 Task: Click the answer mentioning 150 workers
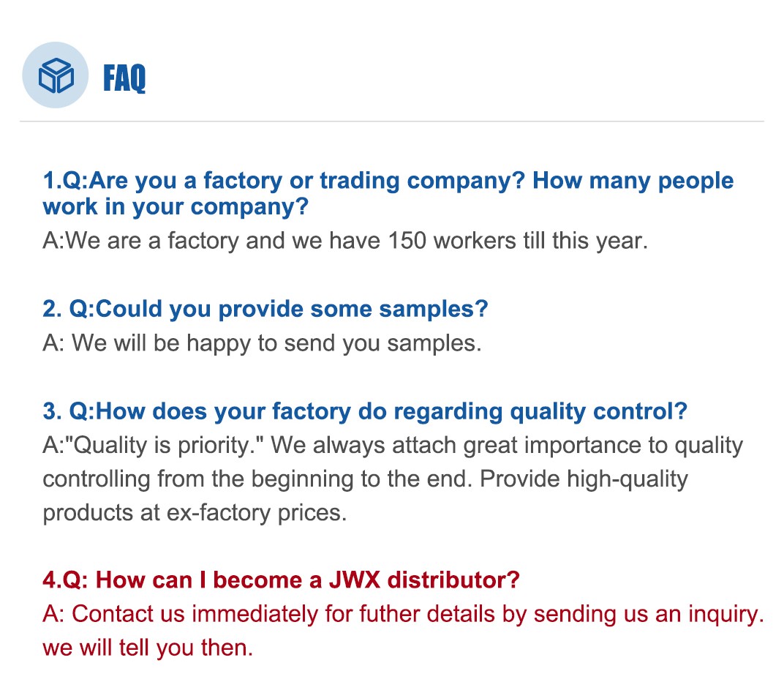pos(345,241)
